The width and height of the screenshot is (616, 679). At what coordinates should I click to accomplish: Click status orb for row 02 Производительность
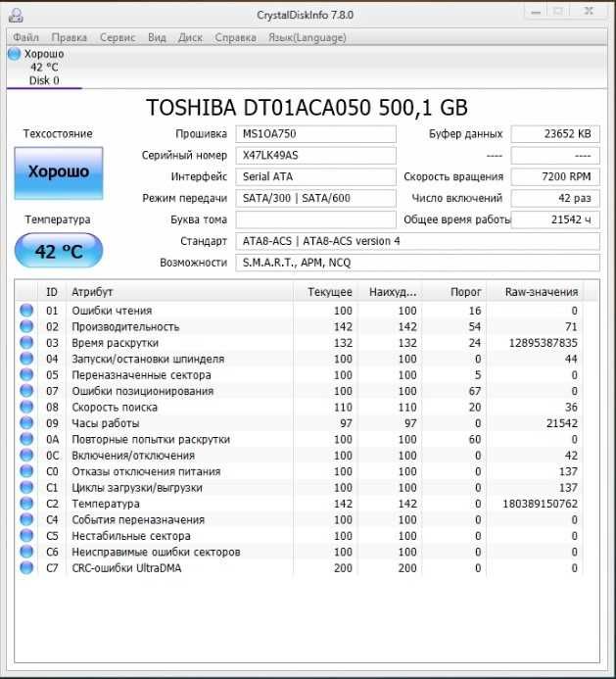(x=26, y=326)
